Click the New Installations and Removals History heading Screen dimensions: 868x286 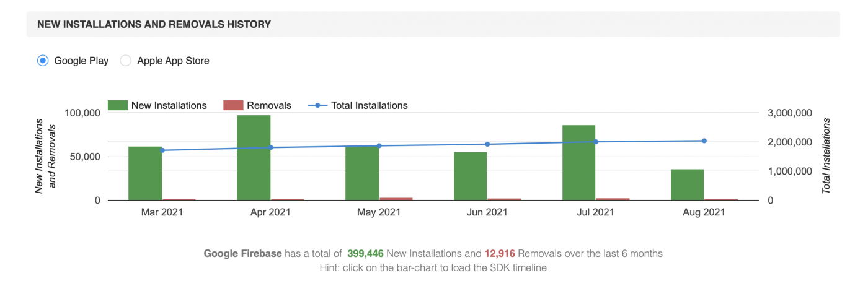point(154,24)
